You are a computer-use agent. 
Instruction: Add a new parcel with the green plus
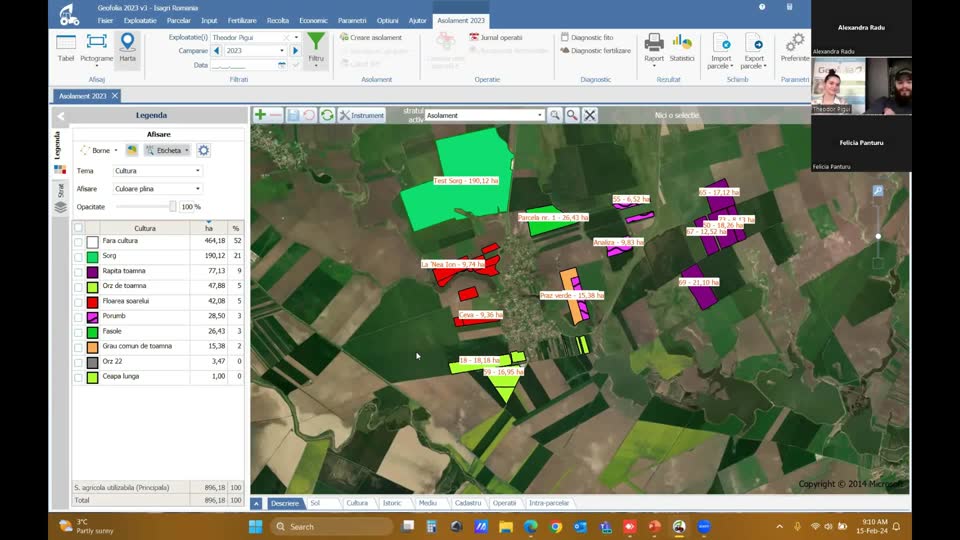tap(260, 115)
